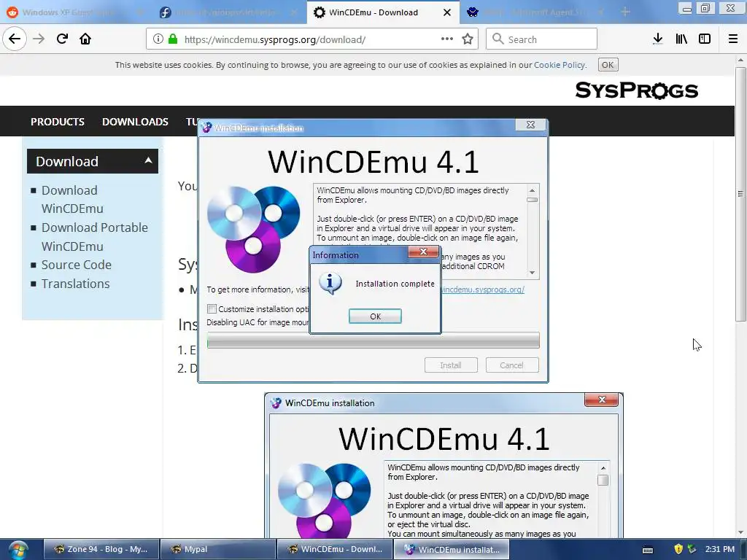The image size is (747, 560).
Task: Click the browser Forward arrow button
Action: [39, 39]
